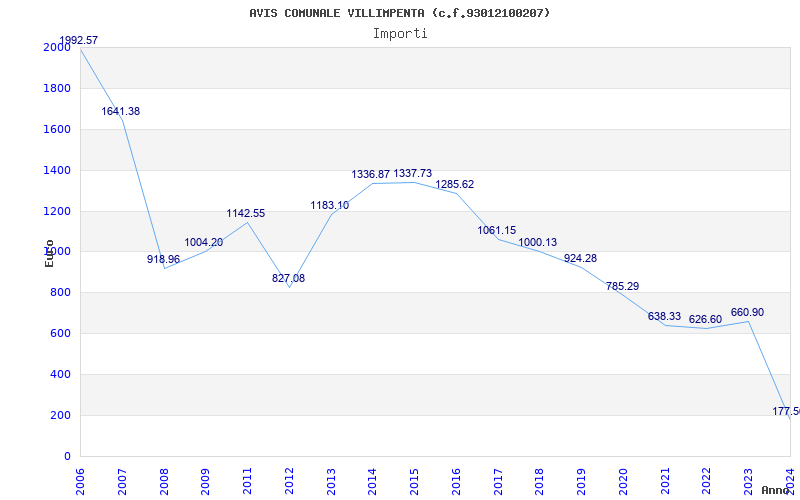The width and height of the screenshot is (800, 500).
Task: Click the 2022 x-axis year label
Action: tap(707, 481)
